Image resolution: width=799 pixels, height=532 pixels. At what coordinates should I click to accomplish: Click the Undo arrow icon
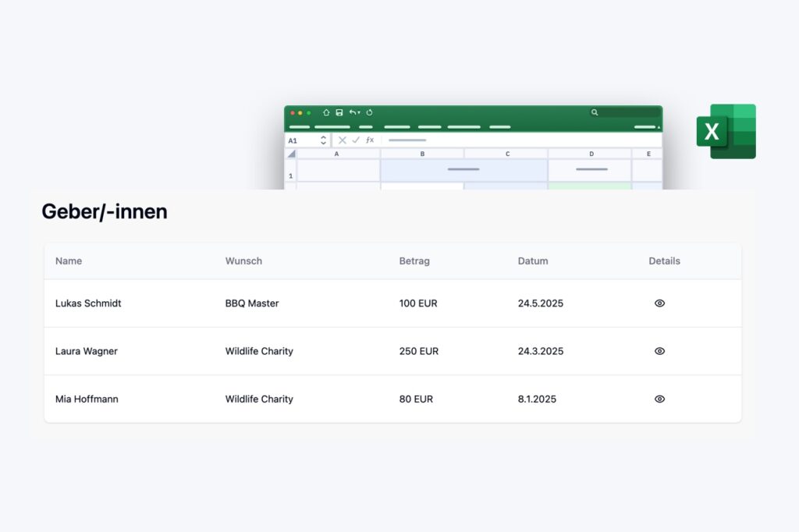point(352,112)
